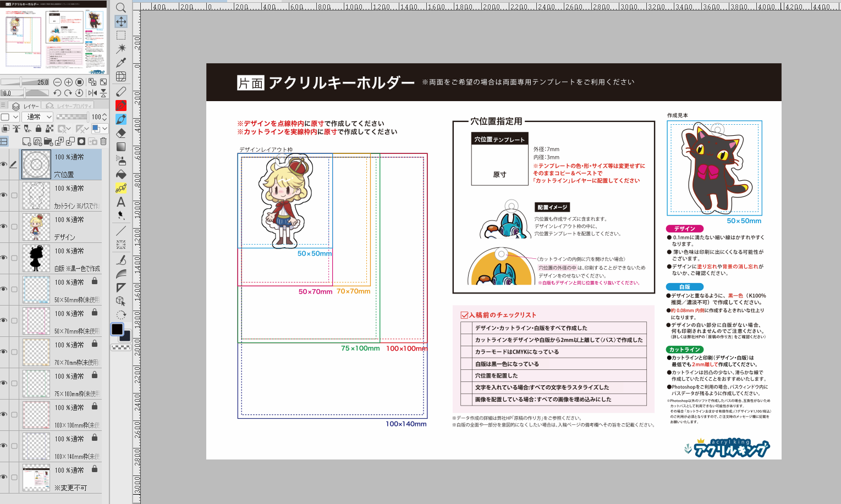This screenshot has height=504, width=841.
Task: Hide the 穴位置 layer visibility
Action: click(x=4, y=164)
